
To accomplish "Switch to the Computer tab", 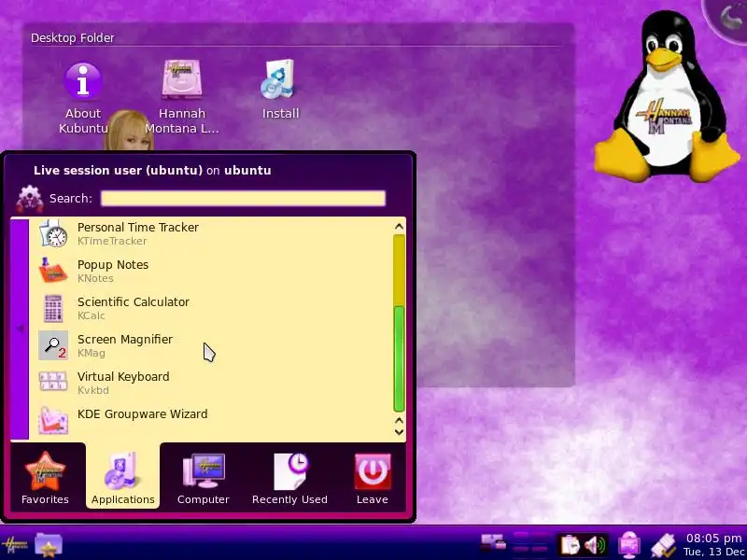I will pyautogui.click(x=204, y=478).
